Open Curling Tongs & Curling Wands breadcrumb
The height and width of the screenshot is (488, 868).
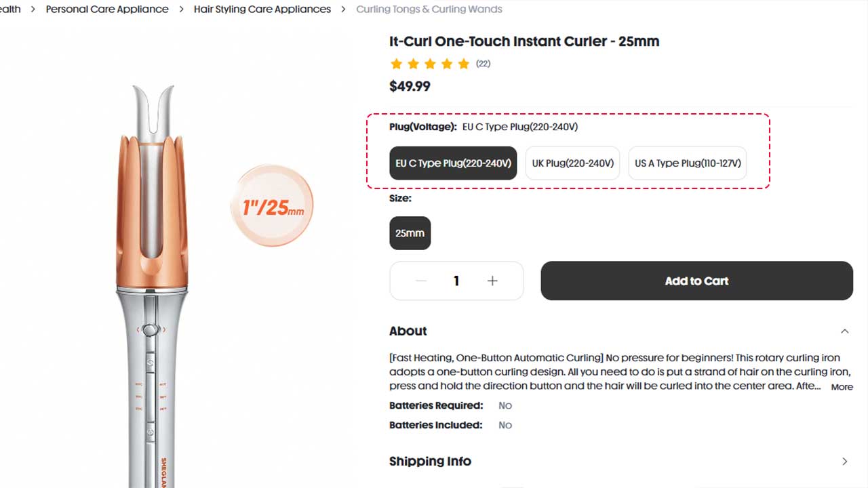(x=429, y=9)
